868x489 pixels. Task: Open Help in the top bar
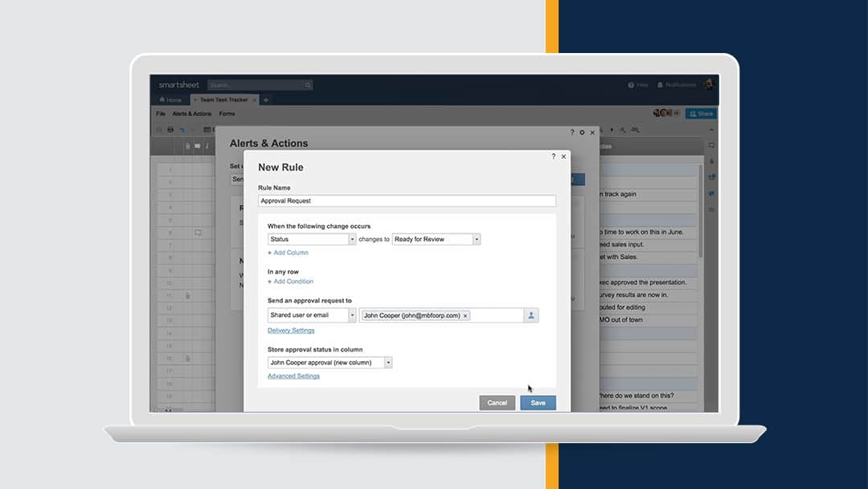pyautogui.click(x=637, y=84)
